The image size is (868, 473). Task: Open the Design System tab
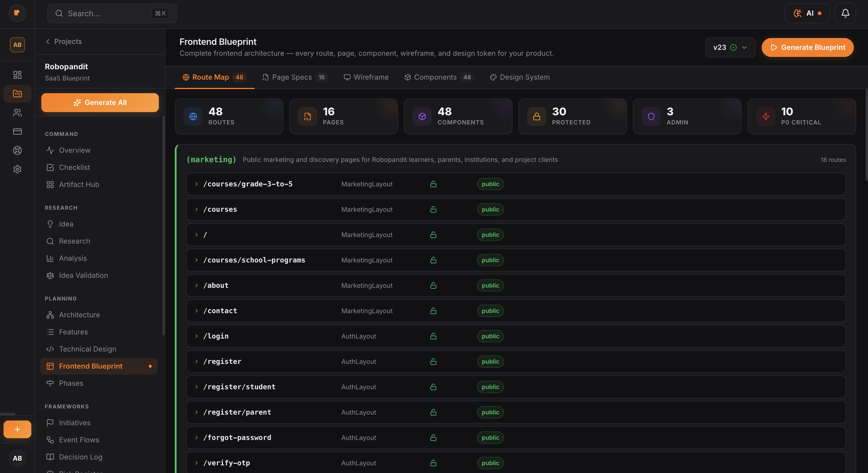click(519, 77)
